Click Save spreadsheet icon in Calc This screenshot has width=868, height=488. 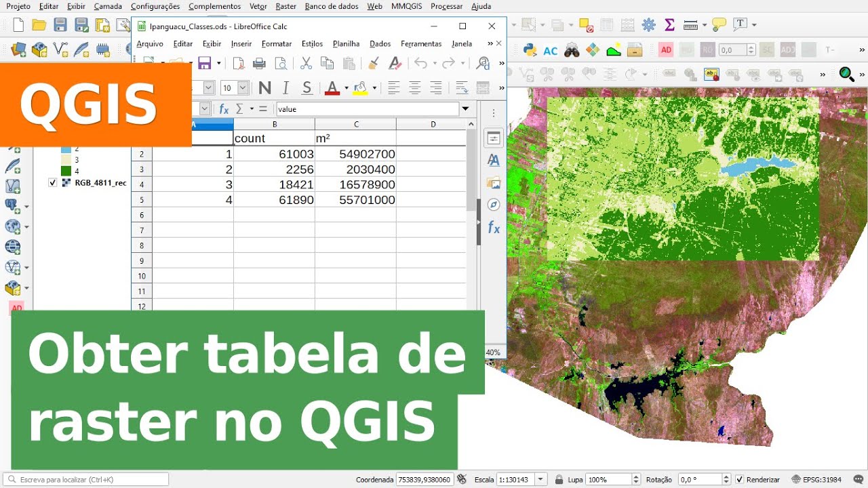pos(204,63)
